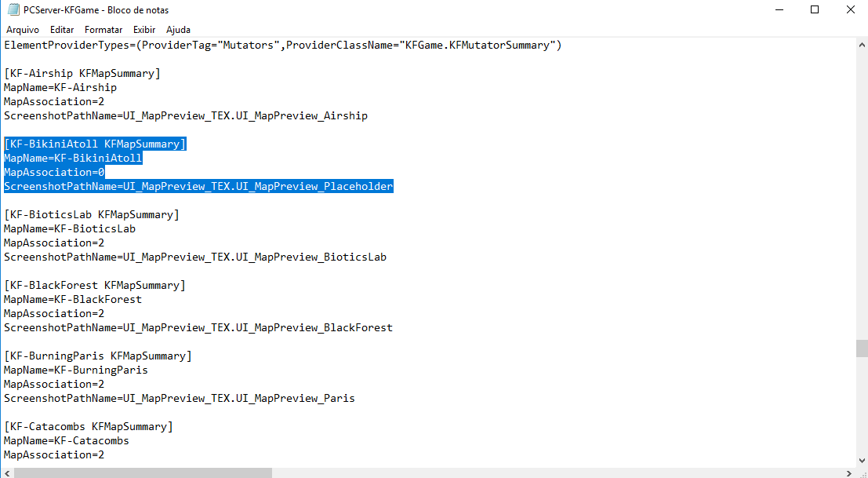Click the MapName=KF-BlackForest line

(73, 300)
